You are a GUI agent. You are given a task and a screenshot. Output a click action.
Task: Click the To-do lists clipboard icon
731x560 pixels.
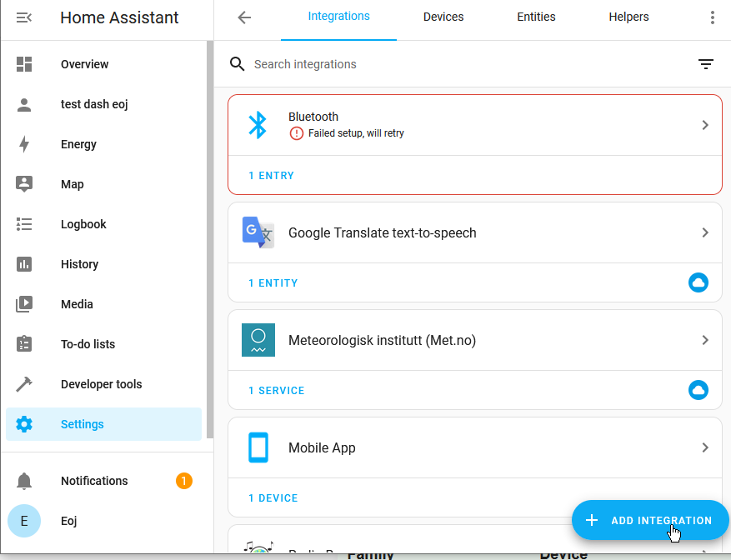24,344
